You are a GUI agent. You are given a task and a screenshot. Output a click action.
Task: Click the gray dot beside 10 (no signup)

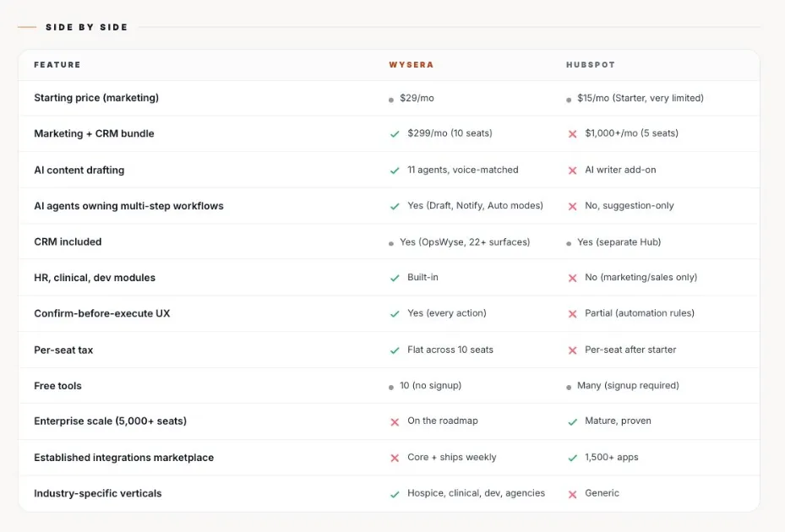click(x=391, y=388)
